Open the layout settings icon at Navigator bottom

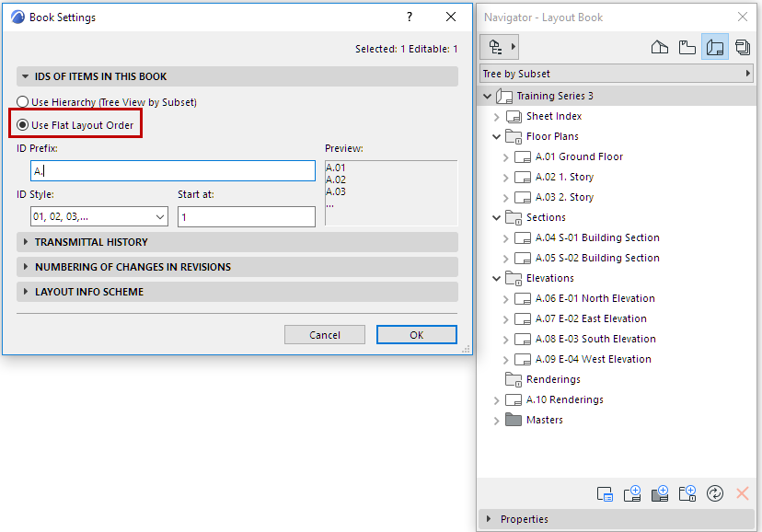(x=605, y=494)
